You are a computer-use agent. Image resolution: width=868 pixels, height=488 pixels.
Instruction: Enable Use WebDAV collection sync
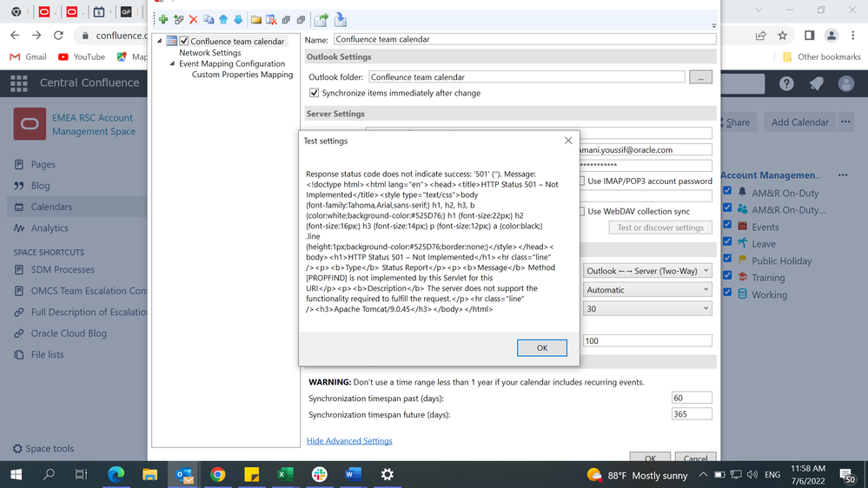coord(582,211)
